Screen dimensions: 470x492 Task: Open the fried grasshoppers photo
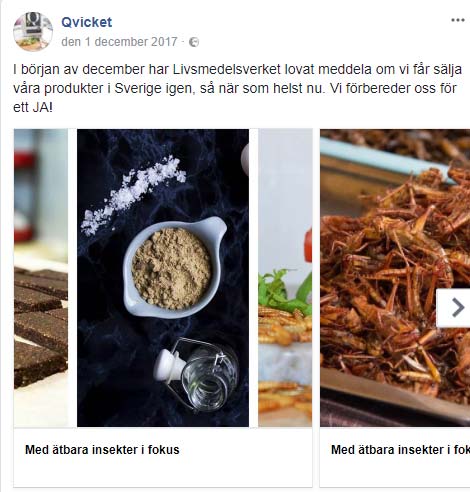[395, 278]
